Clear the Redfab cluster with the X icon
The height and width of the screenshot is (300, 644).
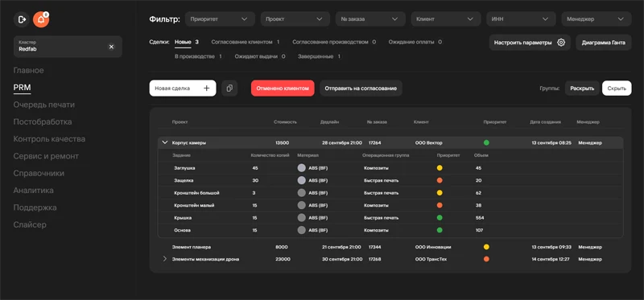pyautogui.click(x=111, y=47)
